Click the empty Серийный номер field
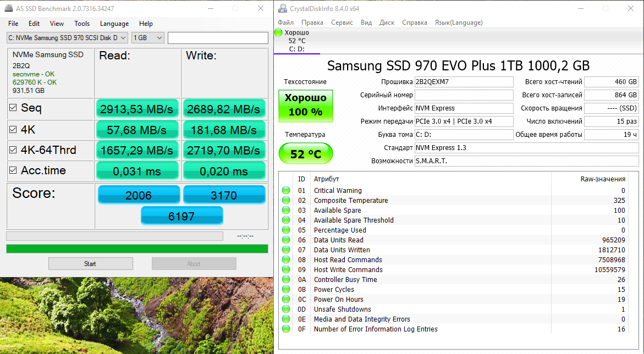Screen dimensions: 644x354 (464, 95)
